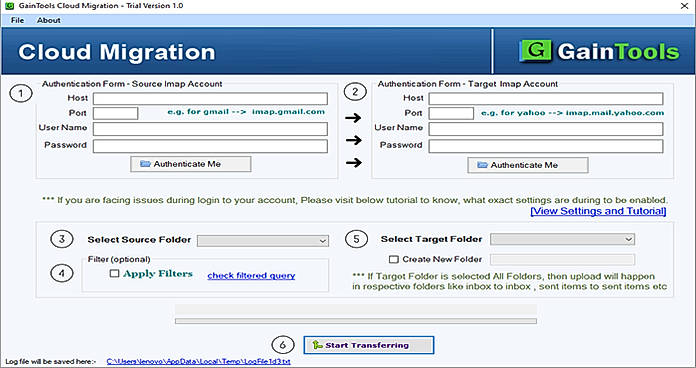Open the File menu
The width and height of the screenshot is (696, 368).
pos(17,20)
